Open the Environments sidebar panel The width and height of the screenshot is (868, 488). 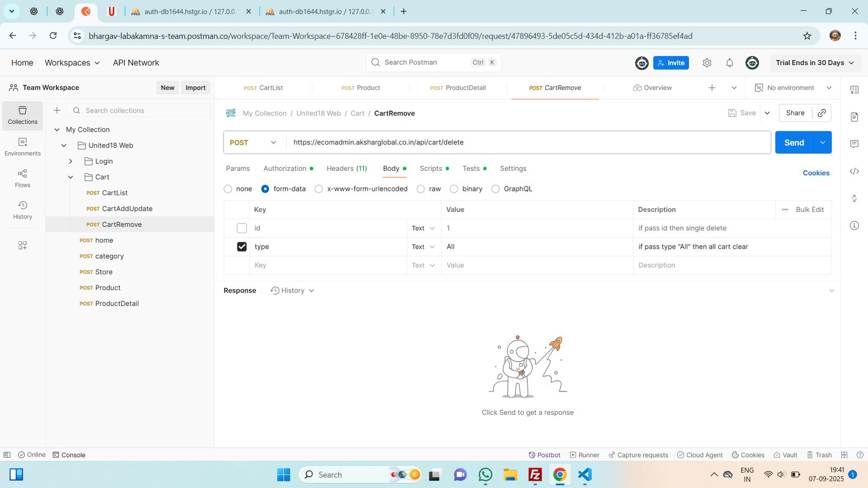pos(22,147)
